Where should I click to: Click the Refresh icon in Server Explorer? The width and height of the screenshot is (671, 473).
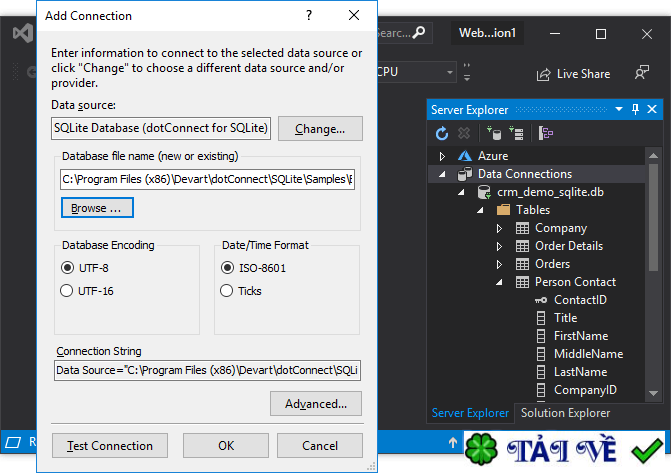click(442, 134)
